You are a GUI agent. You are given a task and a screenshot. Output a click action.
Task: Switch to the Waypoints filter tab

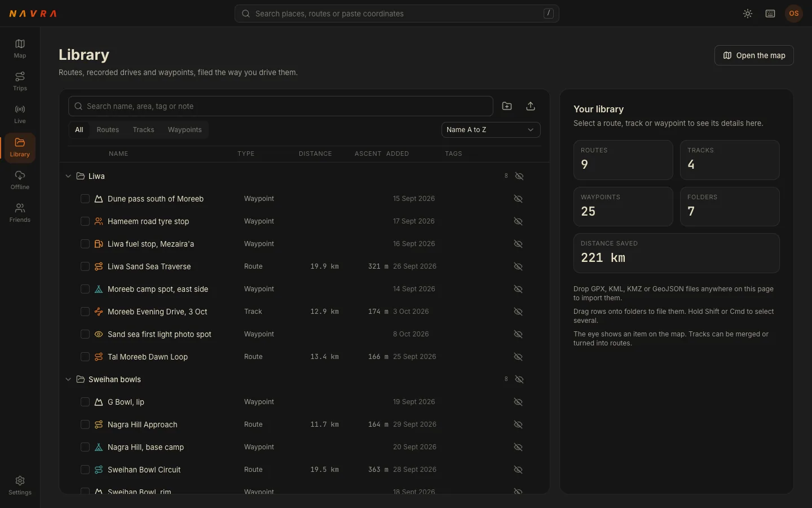184,130
